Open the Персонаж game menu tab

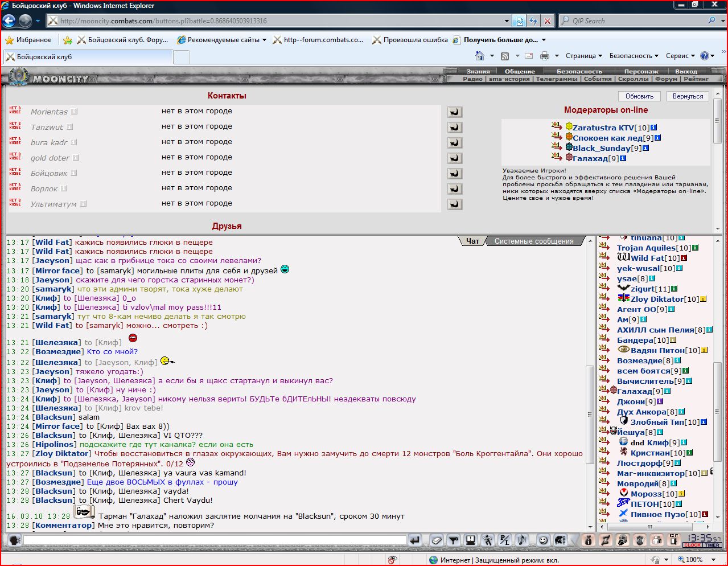pyautogui.click(x=641, y=71)
